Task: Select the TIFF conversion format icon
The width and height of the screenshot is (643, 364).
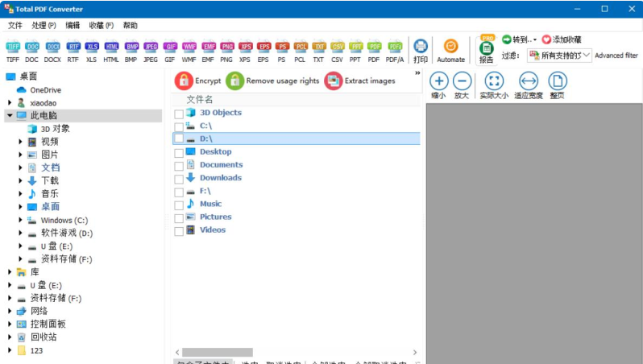Action: coord(13,52)
